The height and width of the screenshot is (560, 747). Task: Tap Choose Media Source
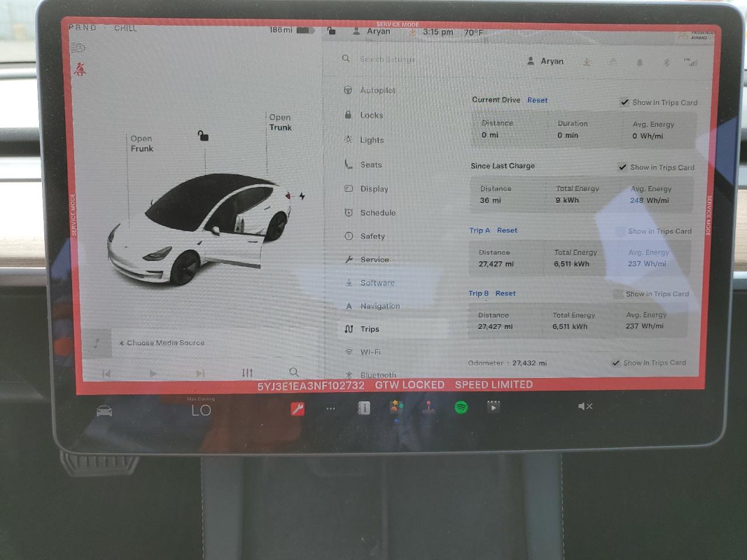[x=162, y=343]
